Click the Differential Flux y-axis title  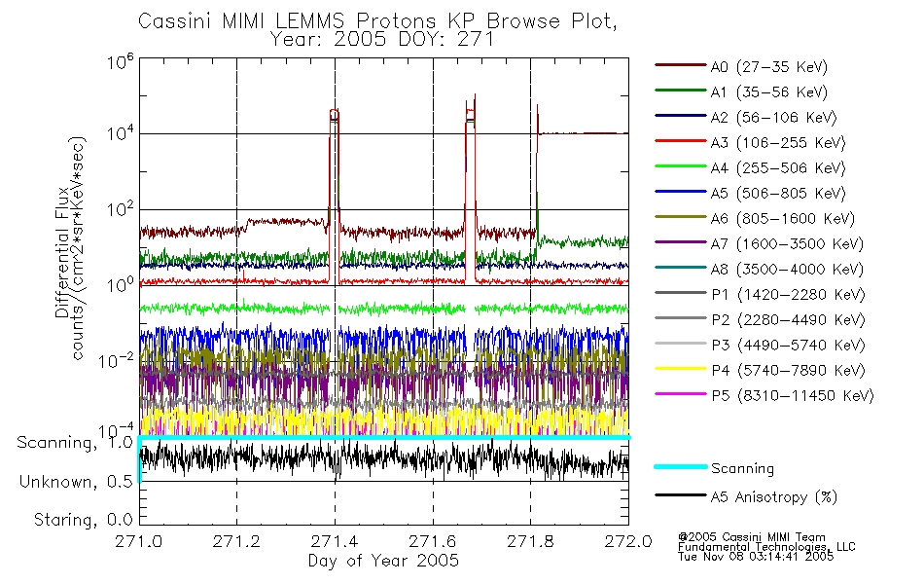(62, 252)
